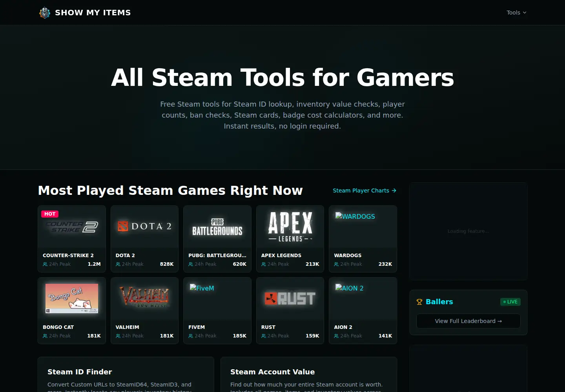Click the players icon under Rust
This screenshot has width=565, height=392.
click(264, 336)
